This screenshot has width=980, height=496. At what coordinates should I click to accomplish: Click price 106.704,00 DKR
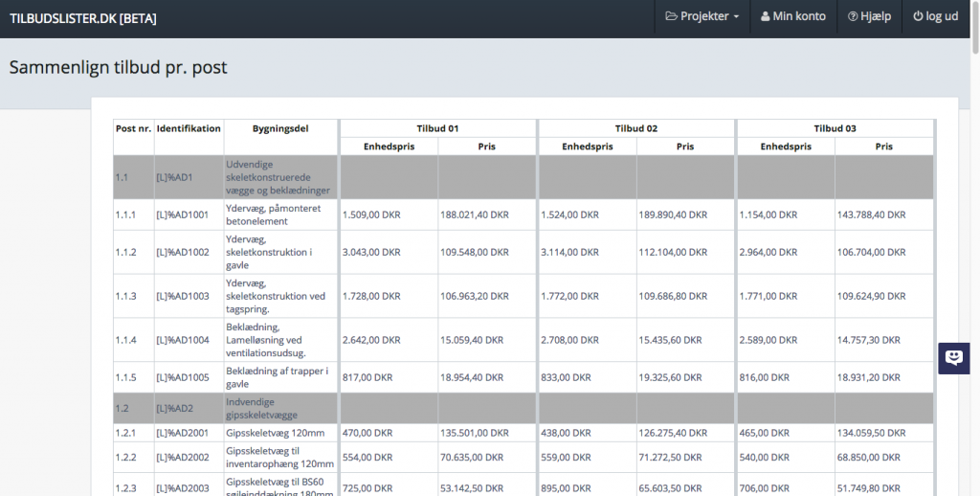coord(871,252)
